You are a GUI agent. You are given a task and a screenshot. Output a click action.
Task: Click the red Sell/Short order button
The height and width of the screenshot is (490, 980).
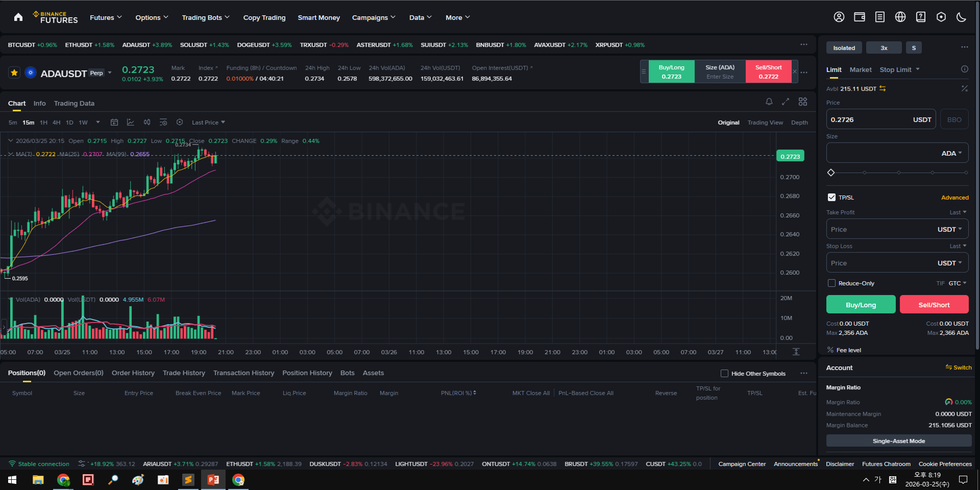(x=934, y=304)
